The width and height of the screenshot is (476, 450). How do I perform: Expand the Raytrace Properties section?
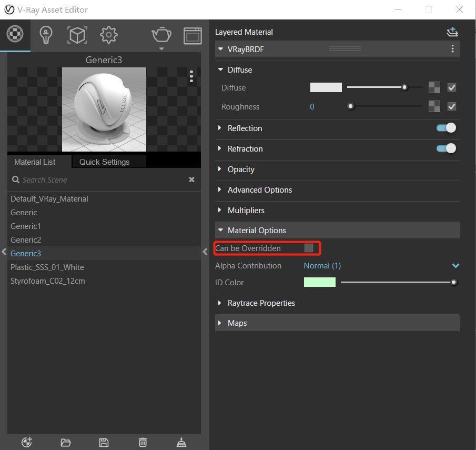[220, 303]
